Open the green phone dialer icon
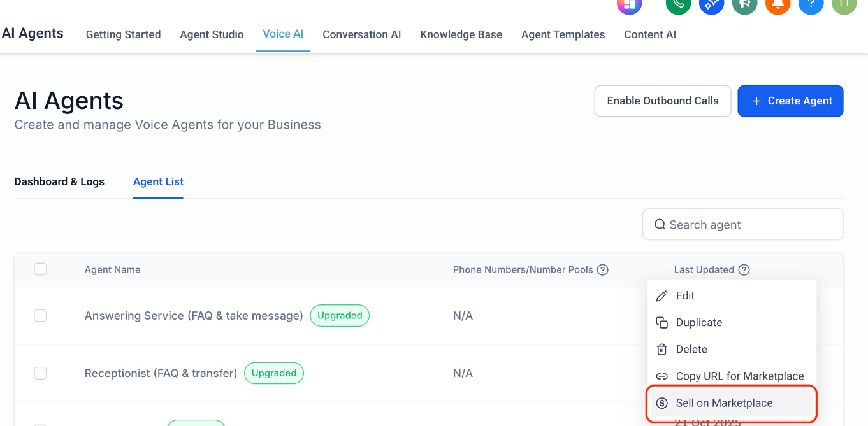Image resolution: width=868 pixels, height=426 pixels. [x=679, y=4]
